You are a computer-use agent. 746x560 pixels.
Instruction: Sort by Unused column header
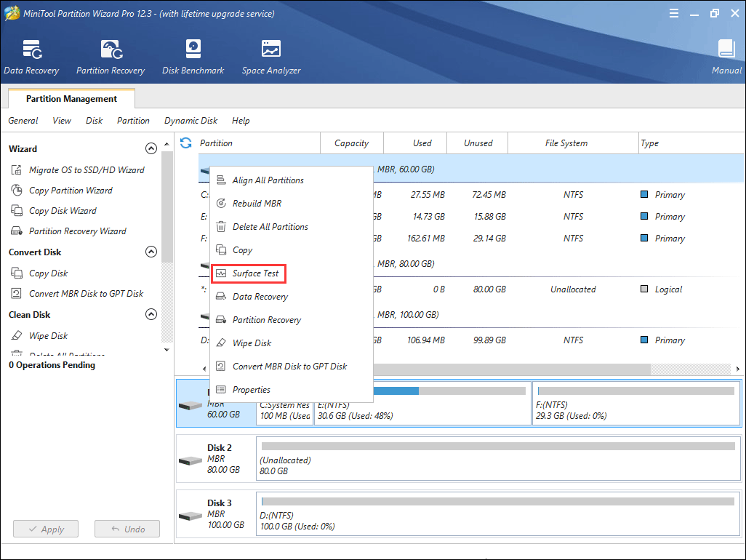[478, 143]
